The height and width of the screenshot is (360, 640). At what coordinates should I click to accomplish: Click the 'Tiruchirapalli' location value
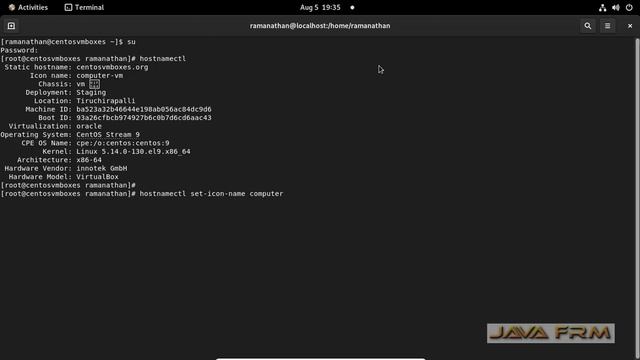click(x=106, y=101)
